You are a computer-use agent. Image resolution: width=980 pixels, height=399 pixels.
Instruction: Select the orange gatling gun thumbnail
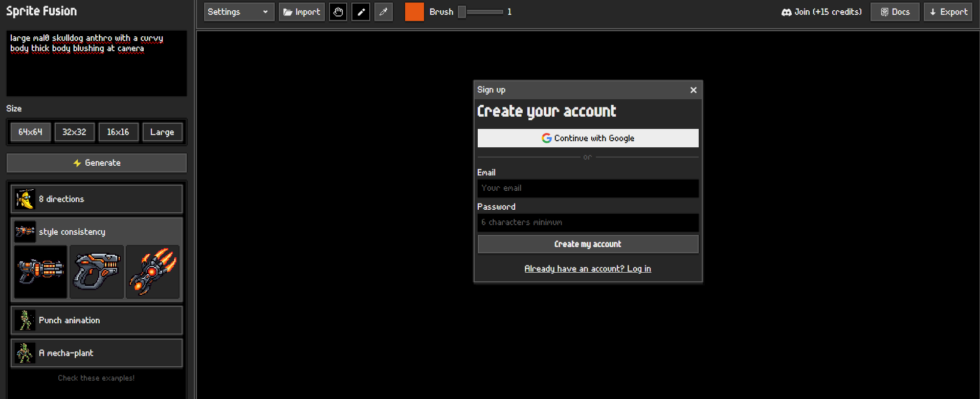tap(41, 272)
